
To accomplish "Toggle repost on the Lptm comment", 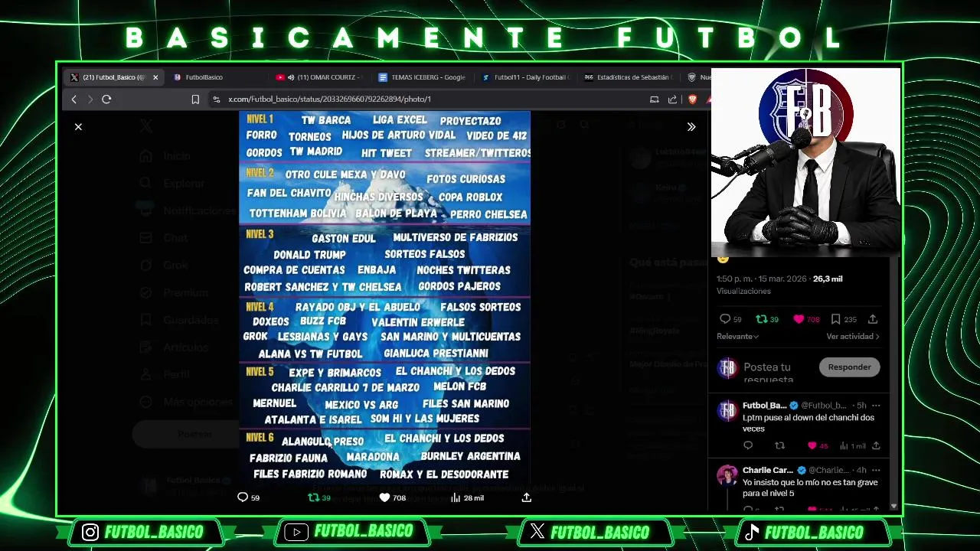I will [x=779, y=446].
